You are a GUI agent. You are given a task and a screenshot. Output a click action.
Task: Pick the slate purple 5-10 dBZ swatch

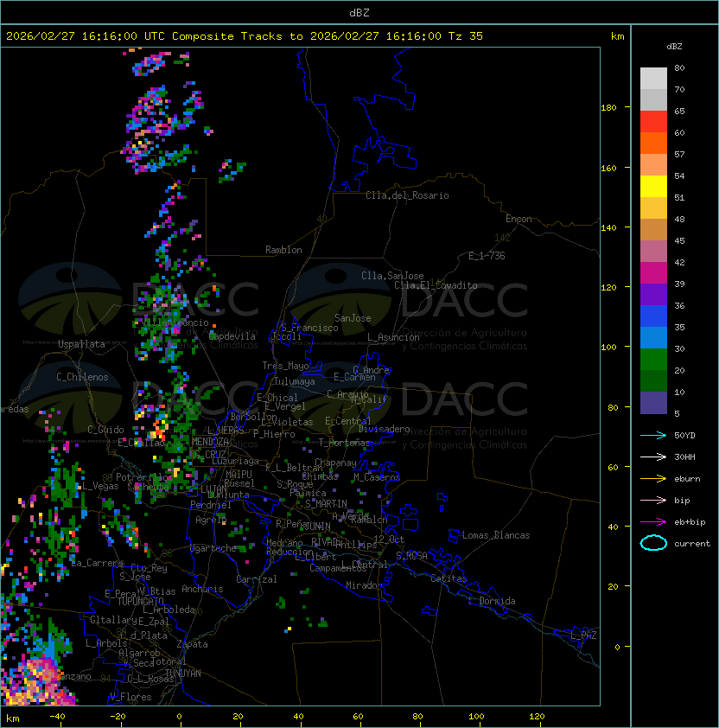(653, 403)
